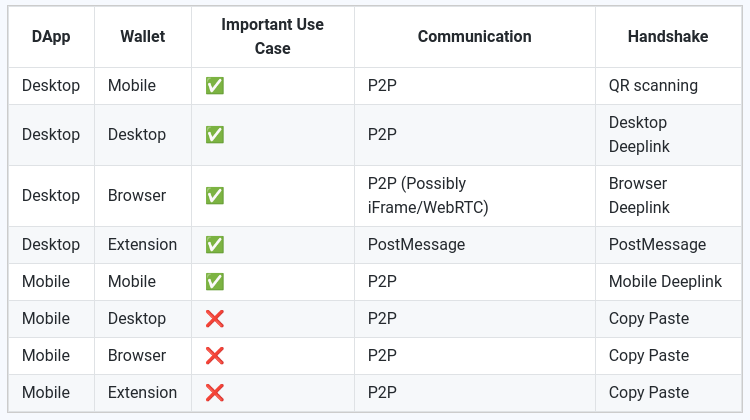Click the P2P (Possibly iFrame/WebRTC) cell
Image resolution: width=750 pixels, height=420 pixels.
pos(430,196)
